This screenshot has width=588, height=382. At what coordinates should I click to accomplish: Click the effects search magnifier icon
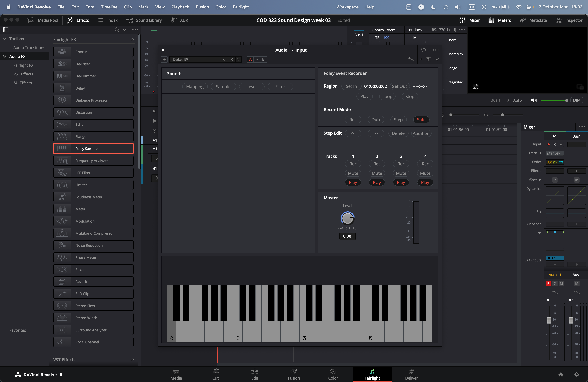(x=117, y=30)
